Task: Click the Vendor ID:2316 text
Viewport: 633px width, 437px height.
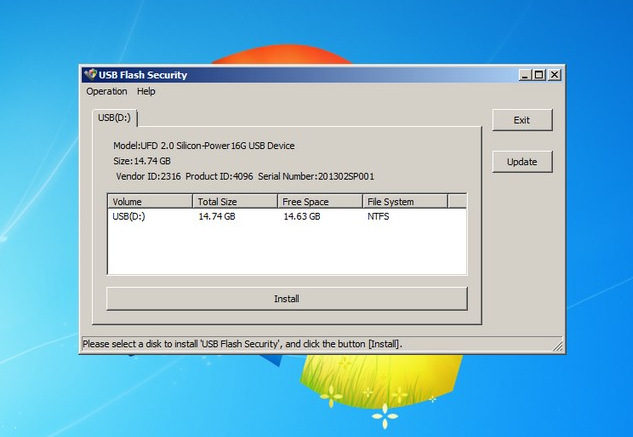Action: pyautogui.click(x=148, y=176)
